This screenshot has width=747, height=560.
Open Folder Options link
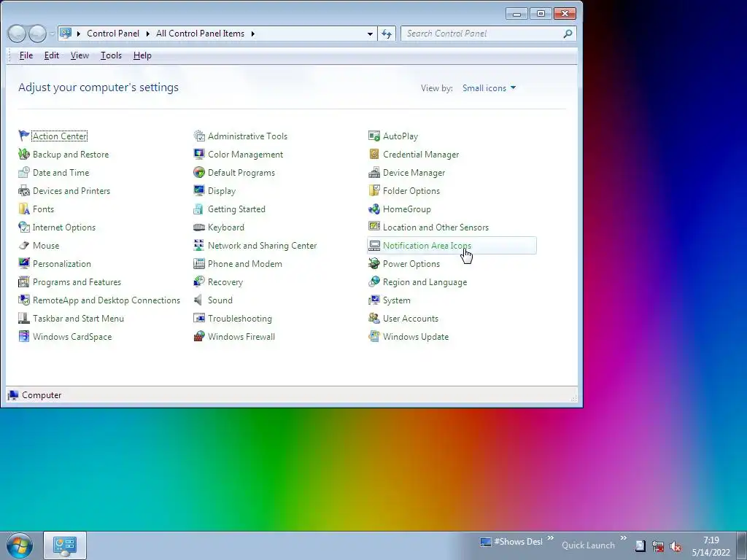[x=411, y=191]
